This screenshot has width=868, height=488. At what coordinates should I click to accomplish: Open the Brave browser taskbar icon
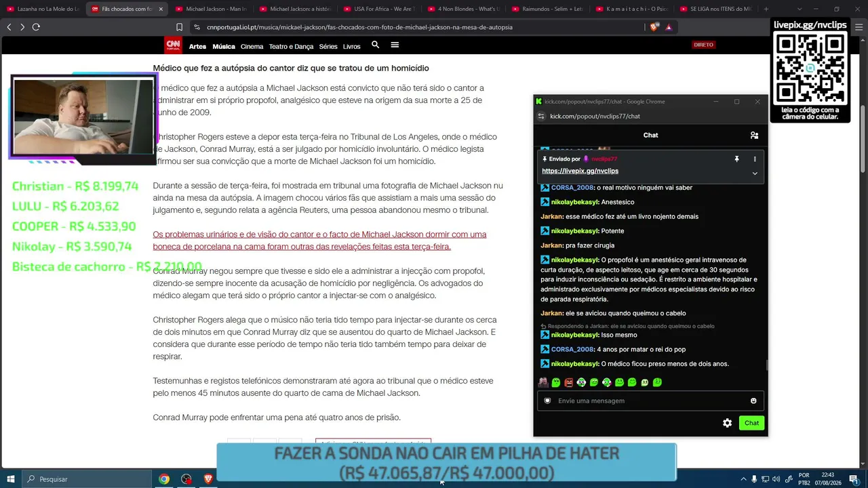(208, 479)
